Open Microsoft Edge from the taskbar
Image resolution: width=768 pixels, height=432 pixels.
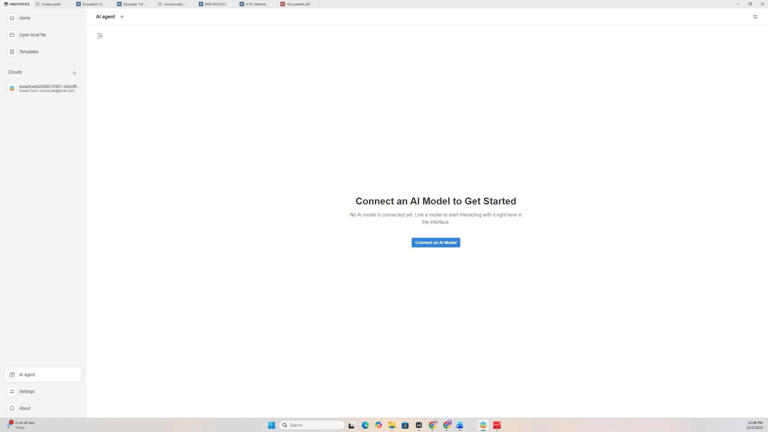[365, 425]
